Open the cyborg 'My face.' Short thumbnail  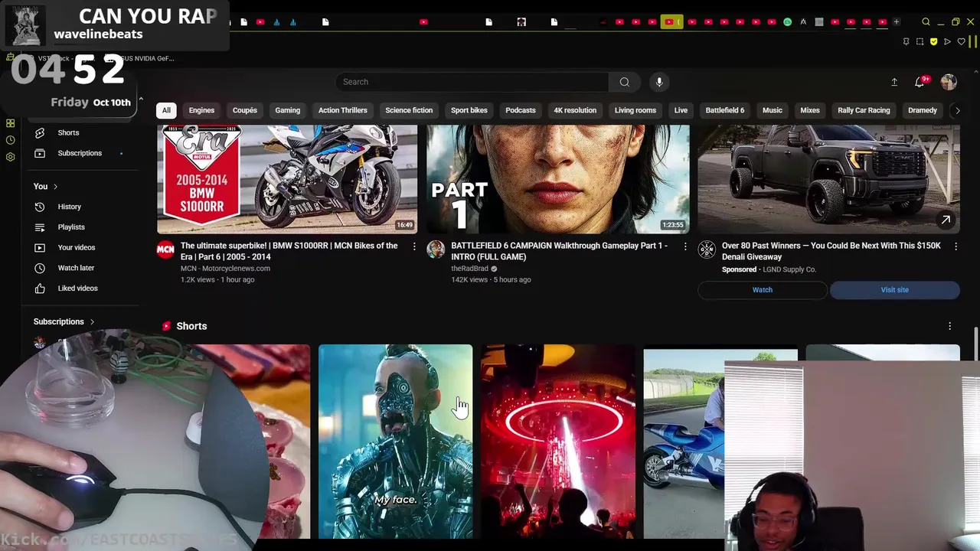click(x=396, y=442)
